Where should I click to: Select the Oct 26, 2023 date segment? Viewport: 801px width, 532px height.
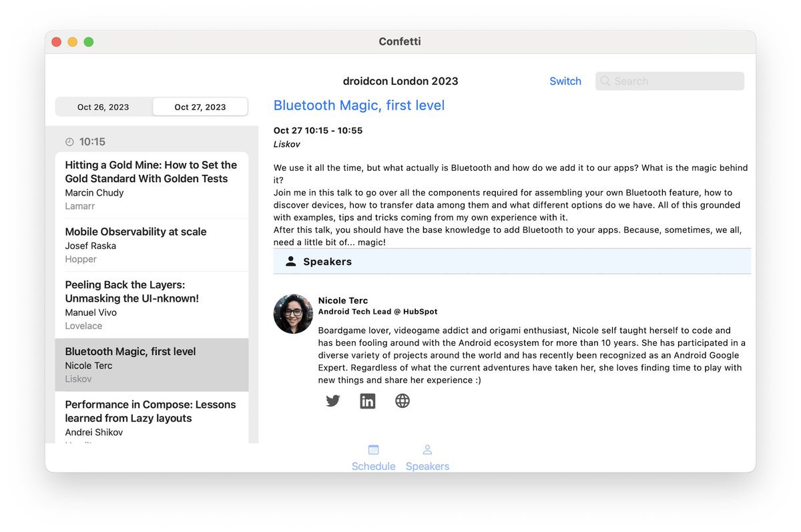click(103, 107)
